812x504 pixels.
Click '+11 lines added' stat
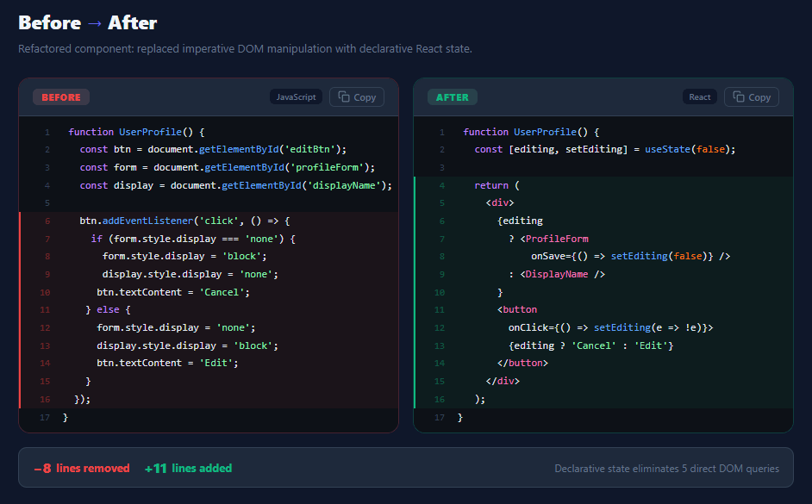point(188,469)
